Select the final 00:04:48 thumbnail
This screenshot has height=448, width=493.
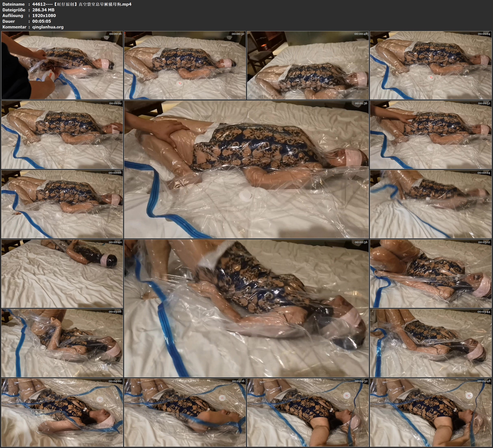coord(431,412)
